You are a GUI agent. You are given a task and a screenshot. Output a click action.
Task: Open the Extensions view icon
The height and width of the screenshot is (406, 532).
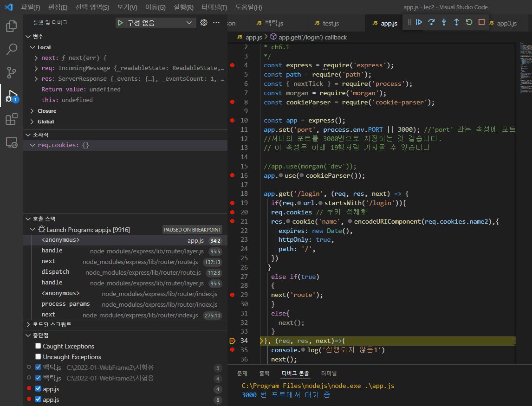[x=11, y=119]
